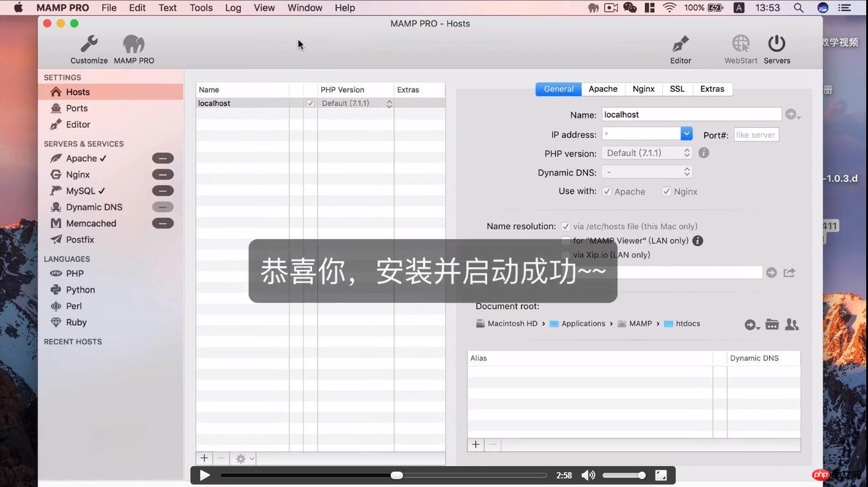Toggle the Nginx service pill switch
The width and height of the screenshot is (868, 487).
163,175
